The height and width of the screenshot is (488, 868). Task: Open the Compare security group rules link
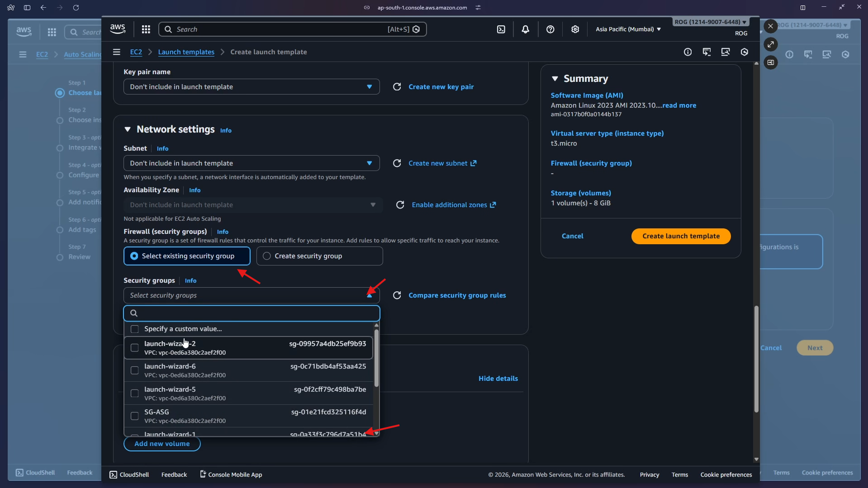click(457, 295)
